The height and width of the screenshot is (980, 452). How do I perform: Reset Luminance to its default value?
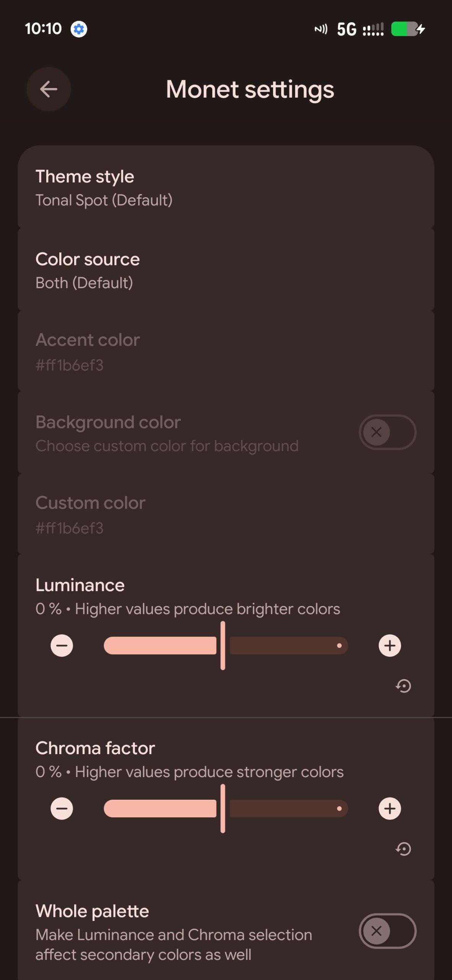coord(403,686)
